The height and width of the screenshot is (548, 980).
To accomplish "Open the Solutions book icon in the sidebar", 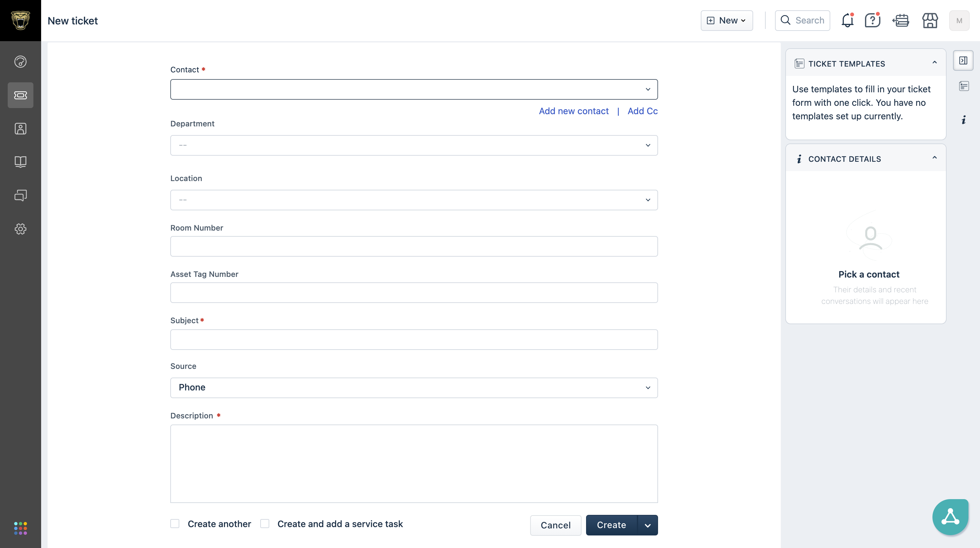I will [21, 162].
